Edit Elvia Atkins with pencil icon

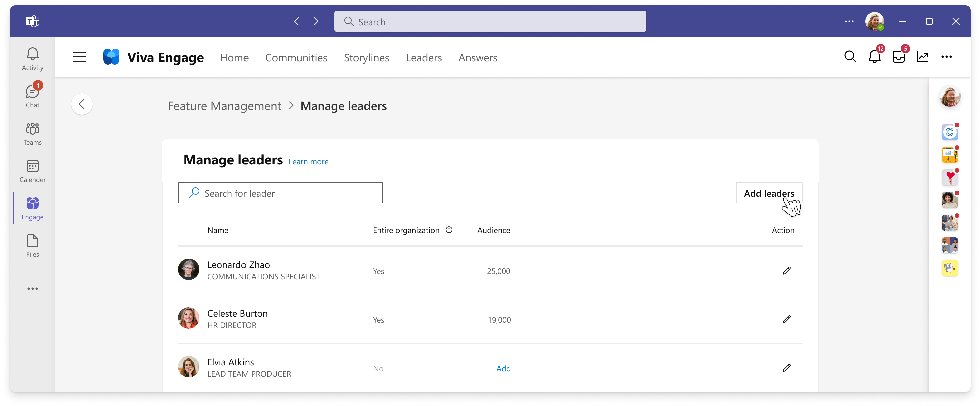[x=786, y=368]
